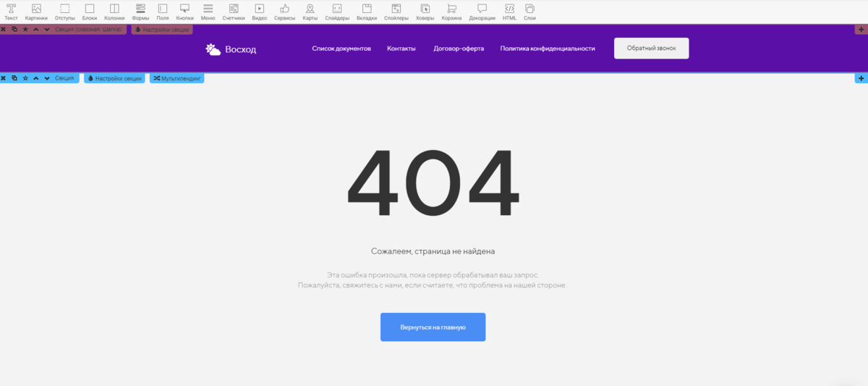868x386 pixels.
Task: Open the Спойлеры tool
Action: click(x=396, y=12)
